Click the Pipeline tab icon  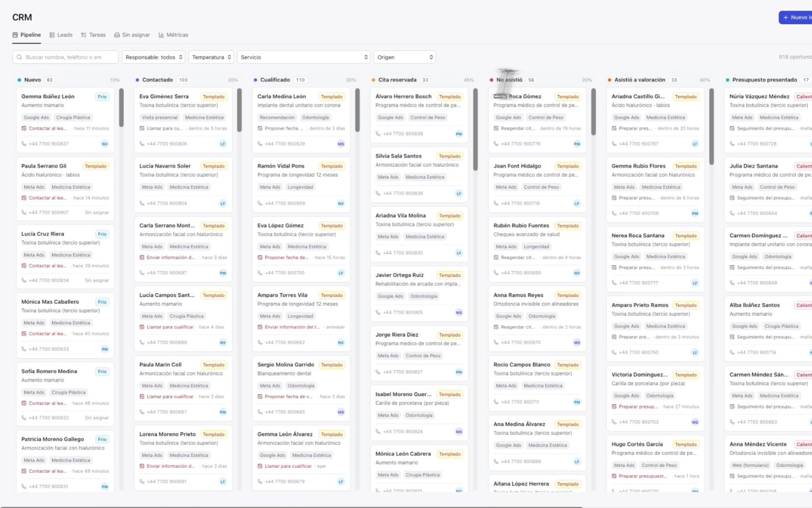[15, 35]
